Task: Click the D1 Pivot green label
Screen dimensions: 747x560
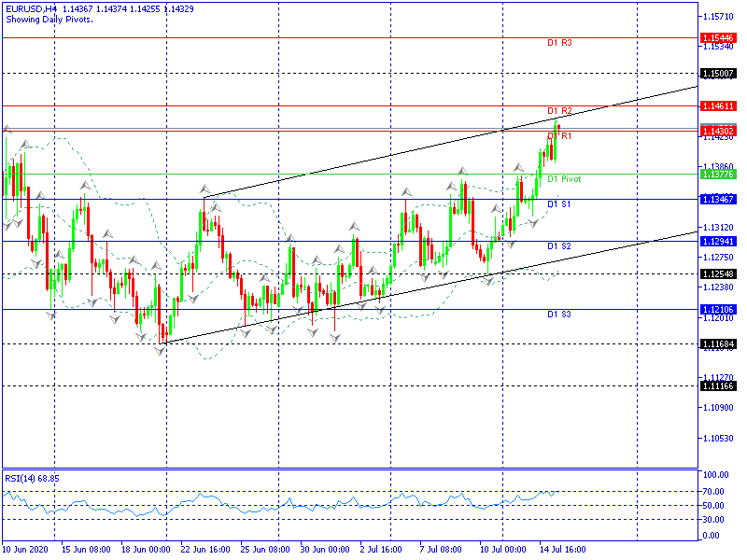Action: 564,178
